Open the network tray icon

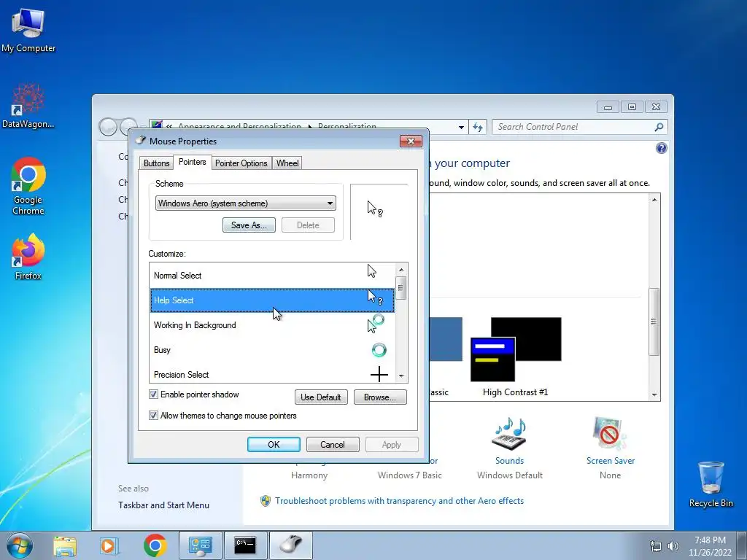click(x=656, y=546)
